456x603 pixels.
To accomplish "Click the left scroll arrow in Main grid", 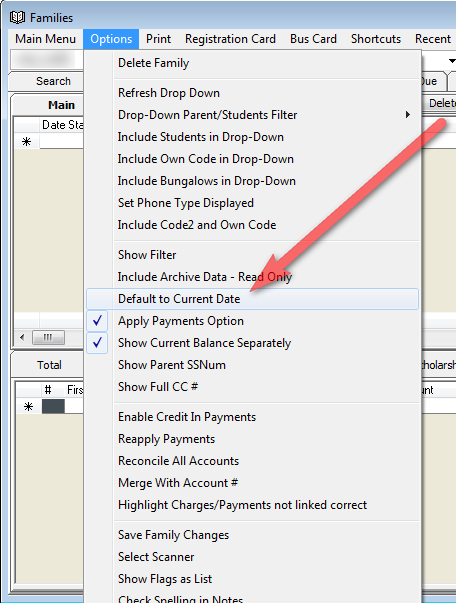I will point(22,337).
